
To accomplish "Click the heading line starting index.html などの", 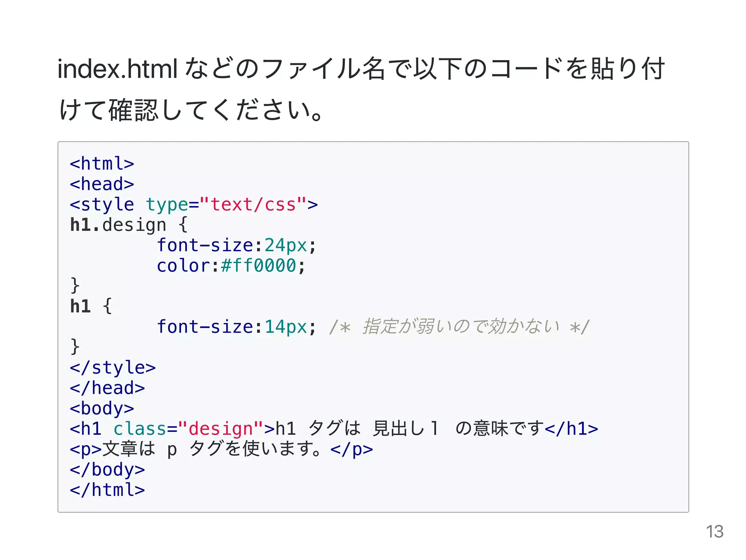I will (x=361, y=69).
